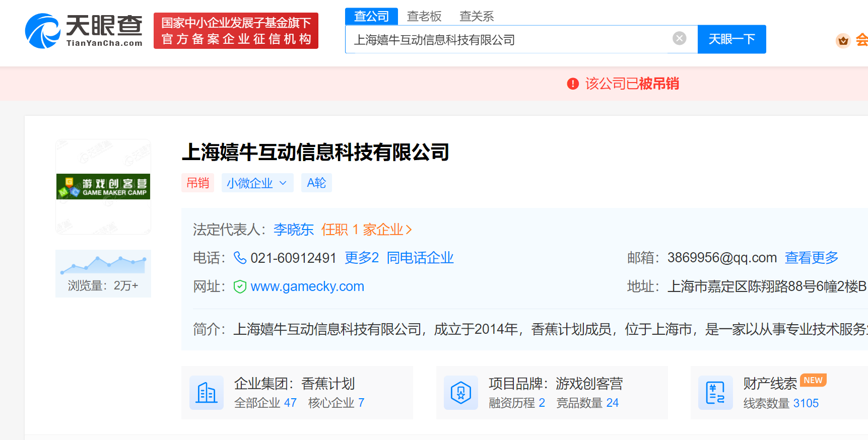868x440 pixels.
Task: Click the email address 3869956@qq.com
Action: (x=722, y=258)
